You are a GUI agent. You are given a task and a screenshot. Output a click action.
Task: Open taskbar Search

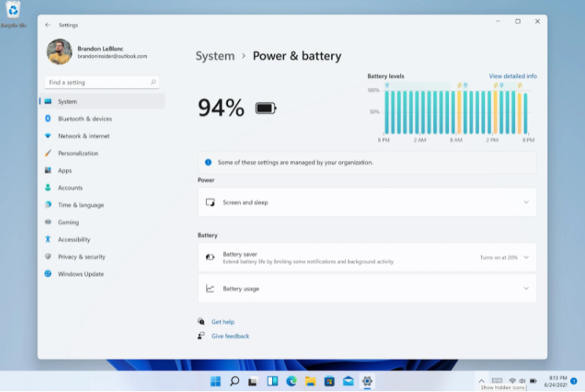tap(234, 381)
